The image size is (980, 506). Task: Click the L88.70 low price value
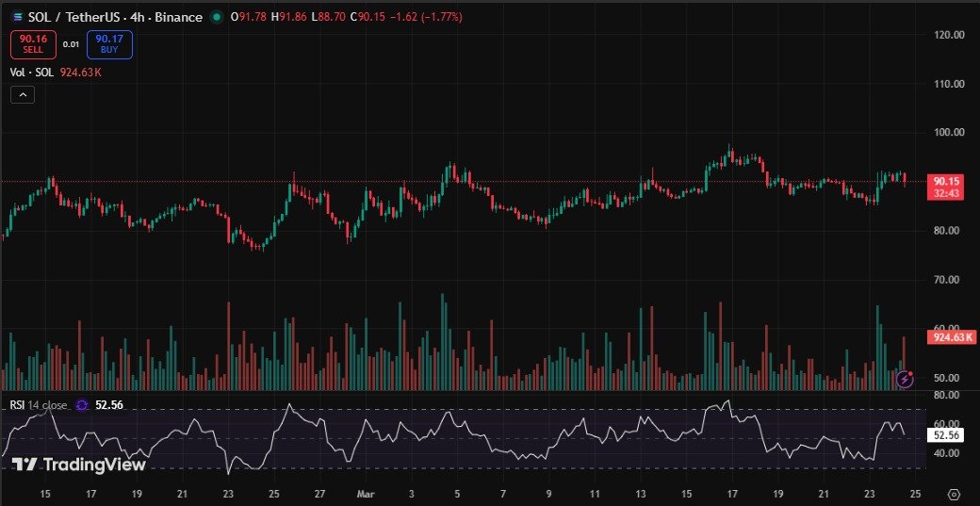click(x=328, y=18)
